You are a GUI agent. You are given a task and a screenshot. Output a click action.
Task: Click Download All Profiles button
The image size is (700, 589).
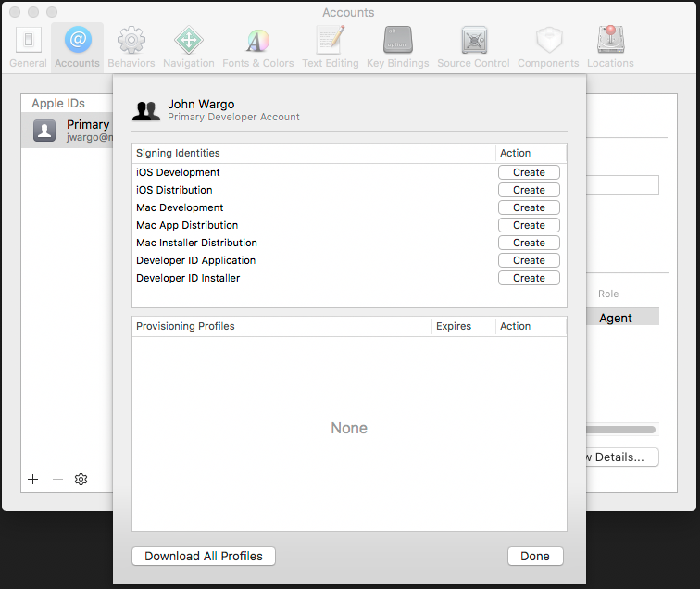204,556
